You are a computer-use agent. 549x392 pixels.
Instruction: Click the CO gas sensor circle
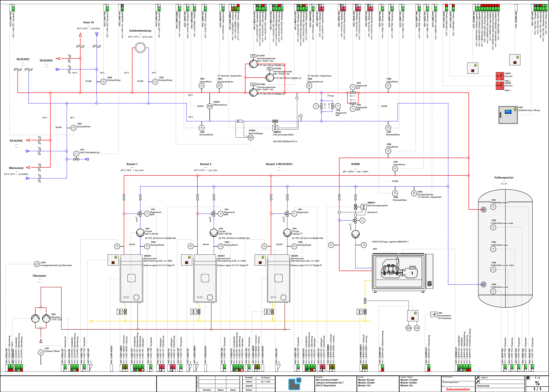tap(417, 328)
